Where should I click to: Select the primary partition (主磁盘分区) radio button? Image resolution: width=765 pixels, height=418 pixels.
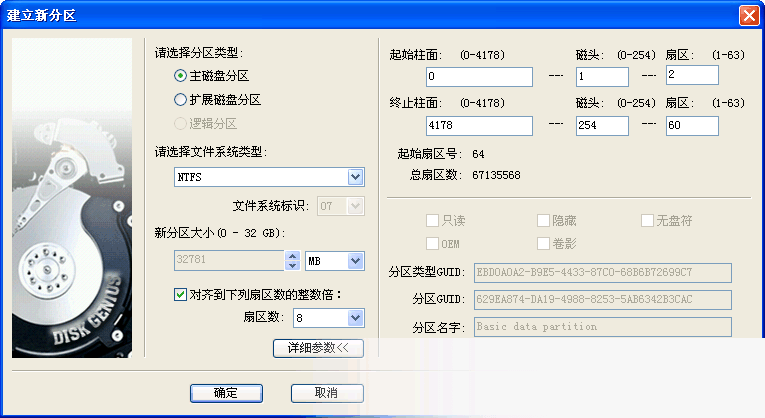[180, 76]
